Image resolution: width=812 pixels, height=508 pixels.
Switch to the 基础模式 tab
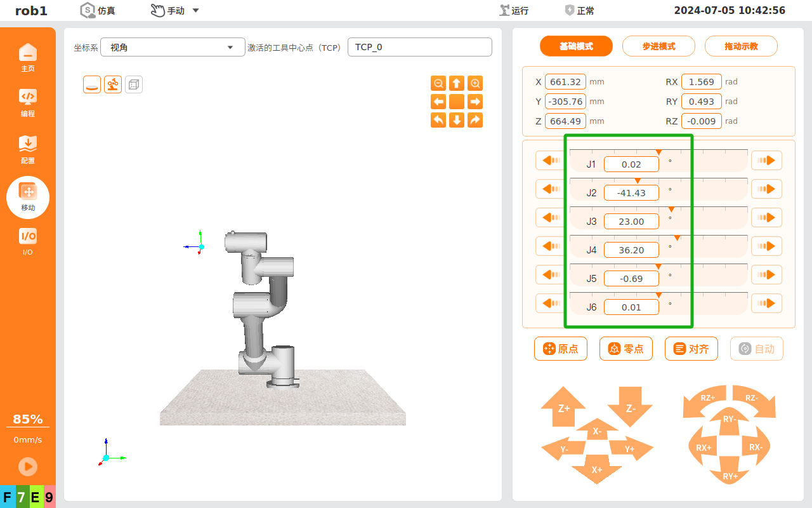point(576,46)
